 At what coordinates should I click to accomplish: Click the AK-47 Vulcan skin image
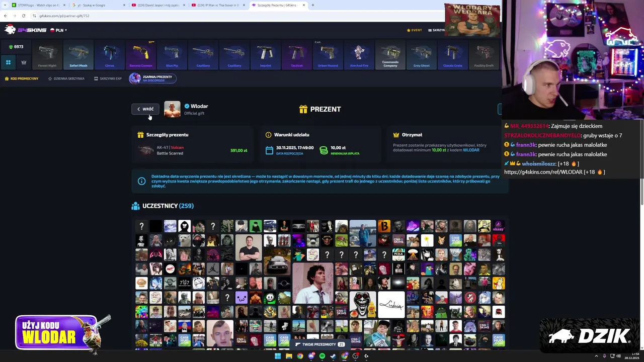coord(145,150)
